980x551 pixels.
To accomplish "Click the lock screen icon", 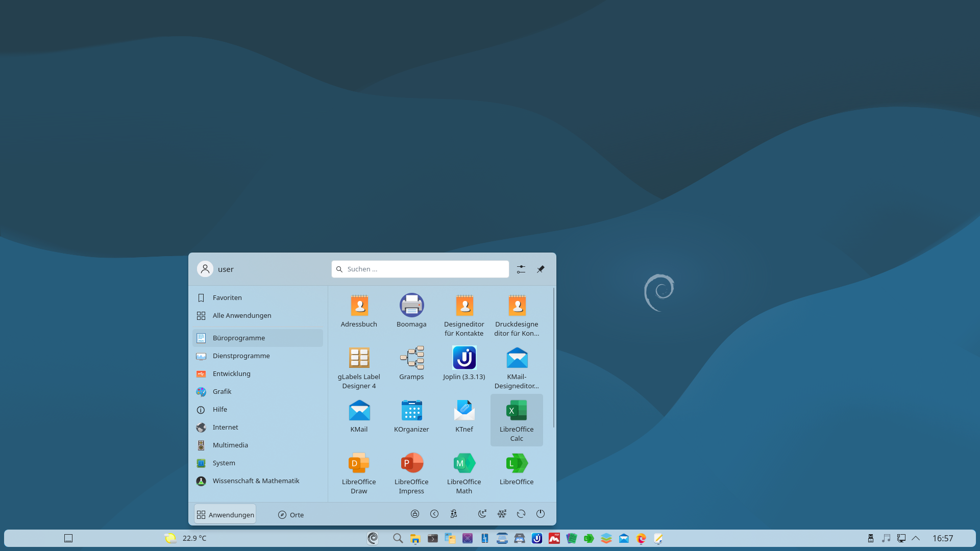I will 415,514.
